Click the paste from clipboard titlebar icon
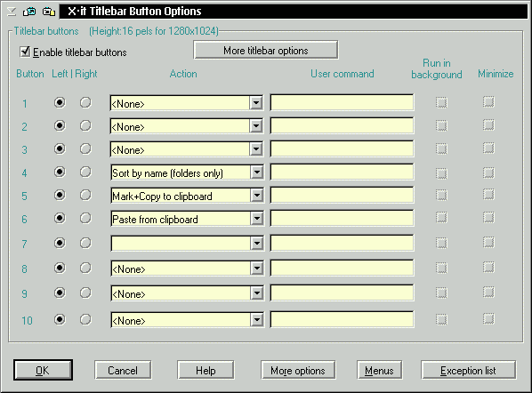This screenshot has height=393, width=532. point(49,12)
